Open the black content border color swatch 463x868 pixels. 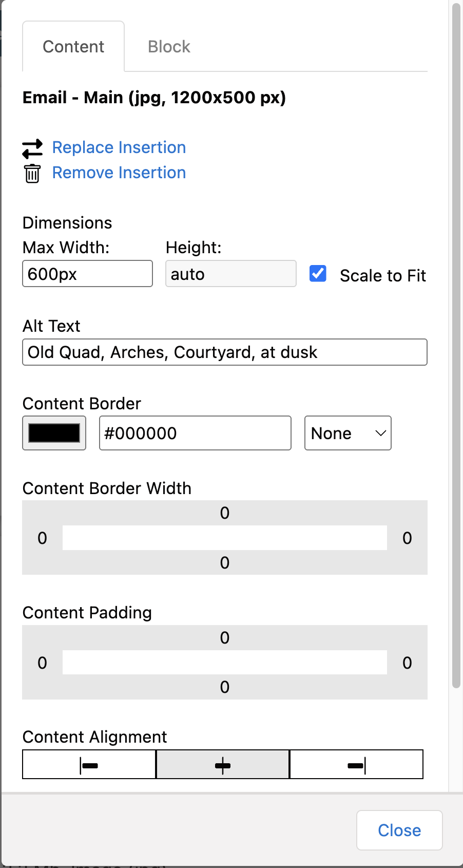54,433
